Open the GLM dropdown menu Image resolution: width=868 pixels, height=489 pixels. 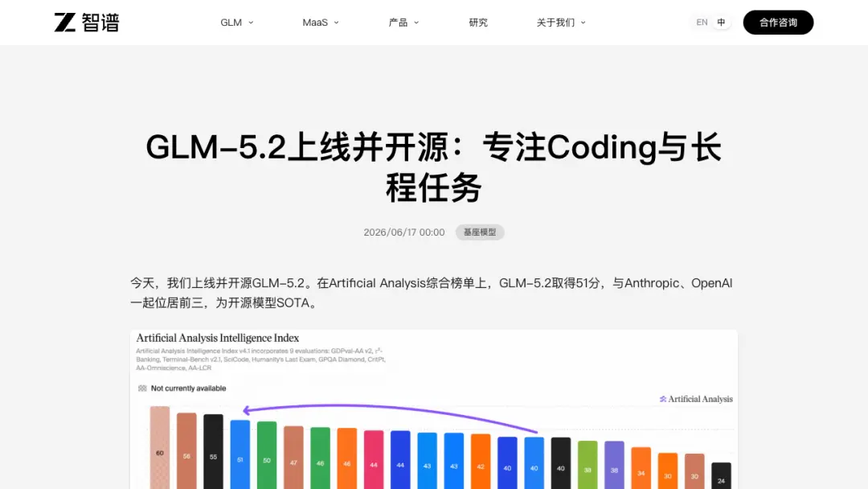coord(237,23)
